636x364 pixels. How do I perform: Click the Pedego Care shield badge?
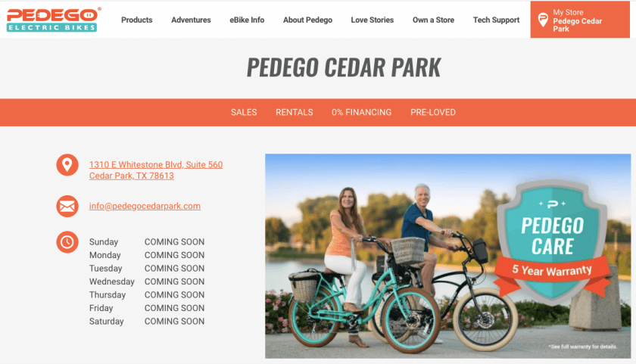point(553,242)
